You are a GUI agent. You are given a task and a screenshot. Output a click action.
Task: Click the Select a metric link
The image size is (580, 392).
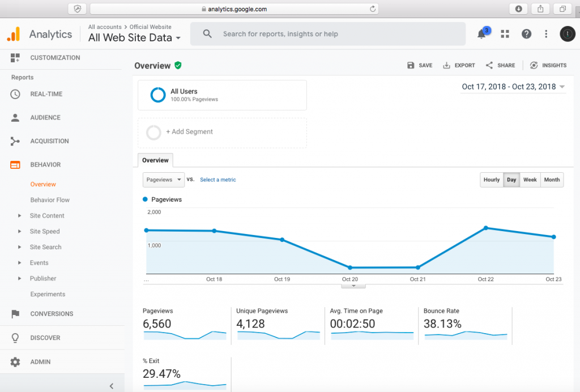[x=217, y=180]
